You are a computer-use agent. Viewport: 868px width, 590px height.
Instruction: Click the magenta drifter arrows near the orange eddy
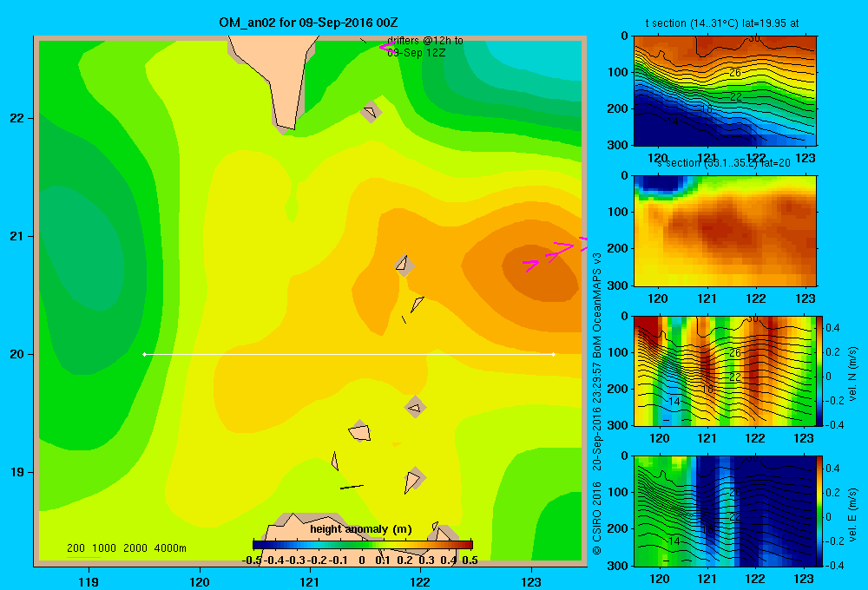(x=556, y=254)
